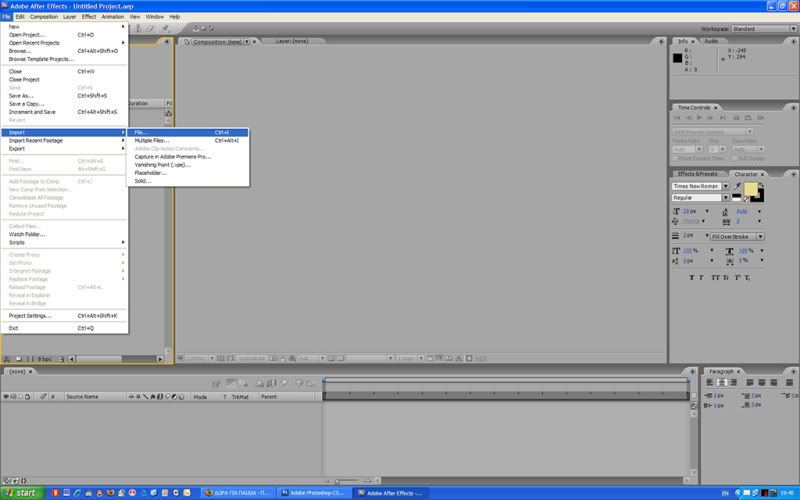800x500 pixels.
Task: Click the Source Name column header
Action: (x=82, y=396)
